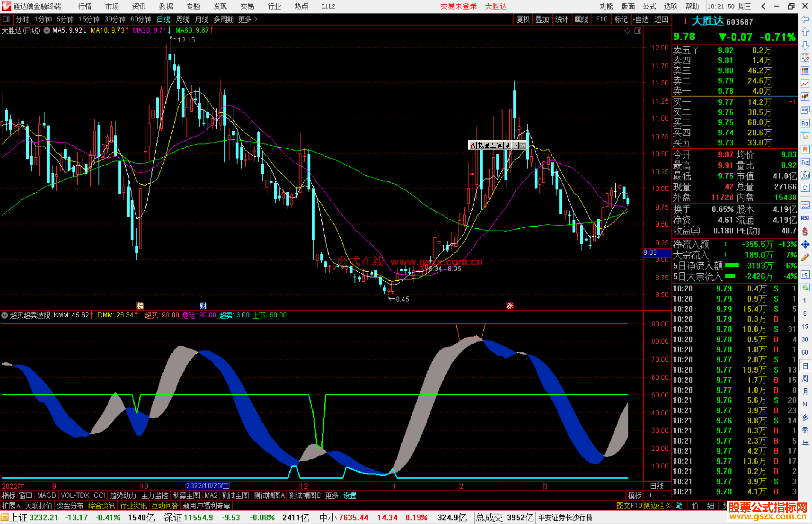Expand the 扩展 panel arrow
This screenshot has height=524, width=812.
11,506
